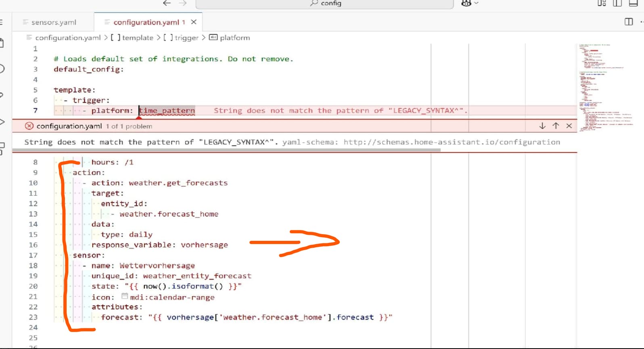Open Customize Layout icon in title bar
The width and height of the screenshot is (644, 349).
click(x=602, y=3)
